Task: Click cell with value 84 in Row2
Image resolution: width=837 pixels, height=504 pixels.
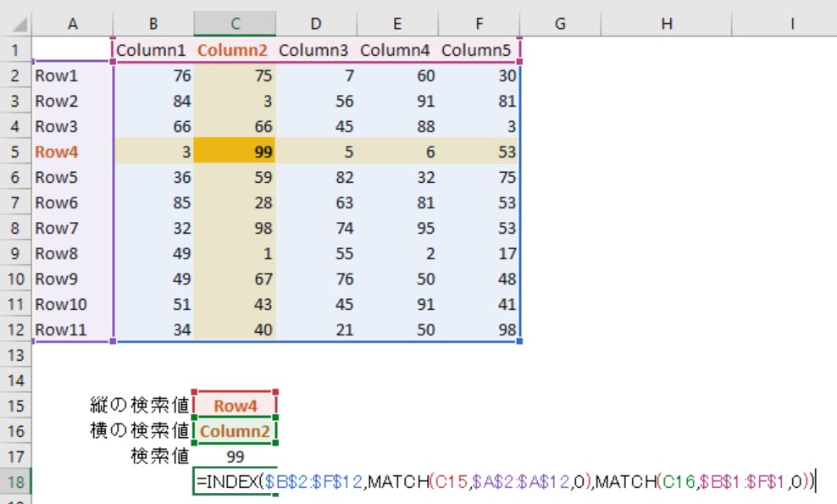Action: [x=153, y=101]
